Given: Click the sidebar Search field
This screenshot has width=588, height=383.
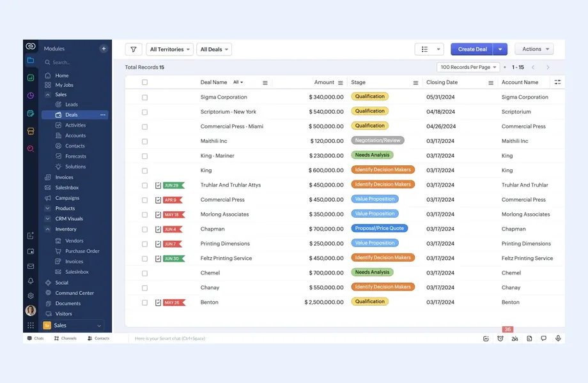Looking at the screenshot, I should point(75,63).
